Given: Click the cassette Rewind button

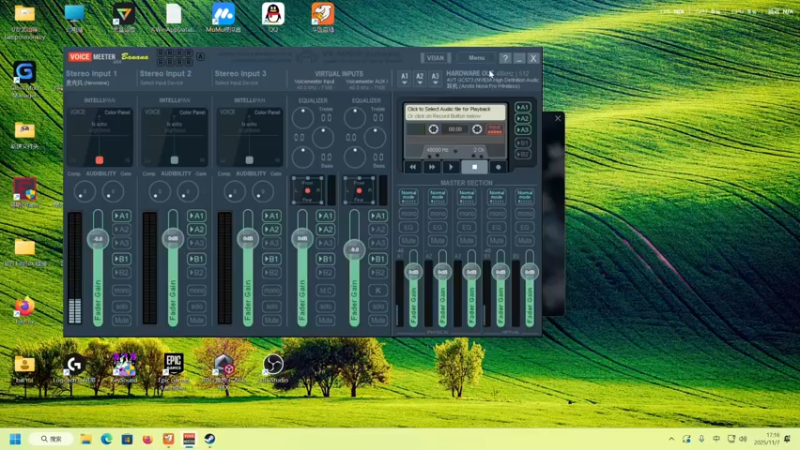Looking at the screenshot, I should coord(413,167).
